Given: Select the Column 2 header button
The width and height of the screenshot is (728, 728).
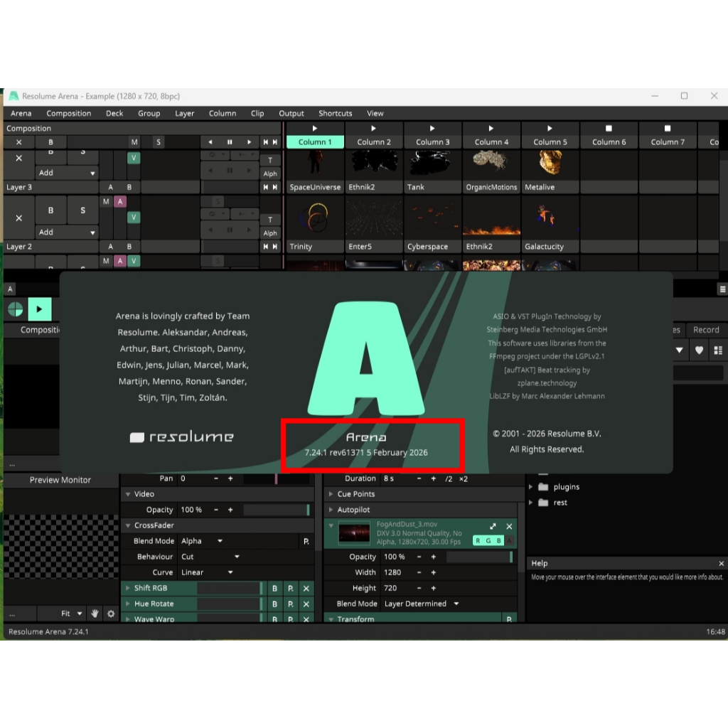Looking at the screenshot, I should pos(374,142).
